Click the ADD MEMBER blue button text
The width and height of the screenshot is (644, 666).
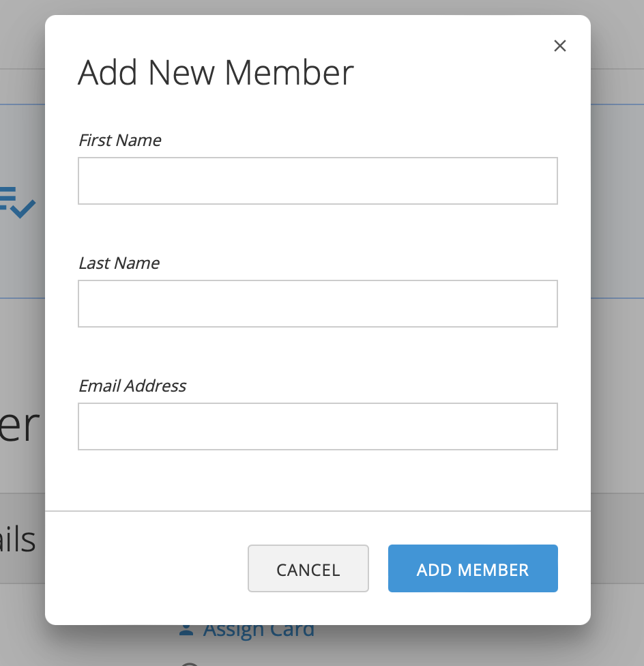point(473,569)
